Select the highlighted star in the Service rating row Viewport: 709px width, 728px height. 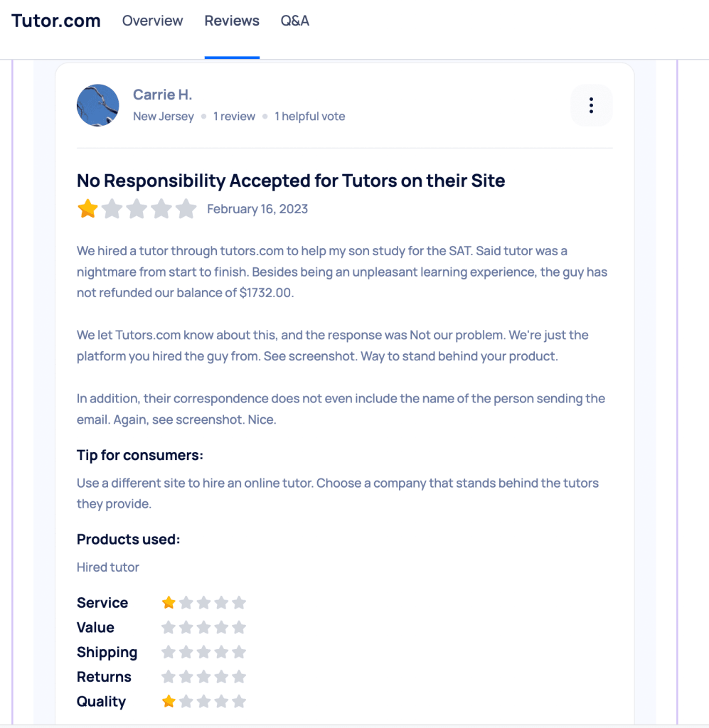(169, 602)
